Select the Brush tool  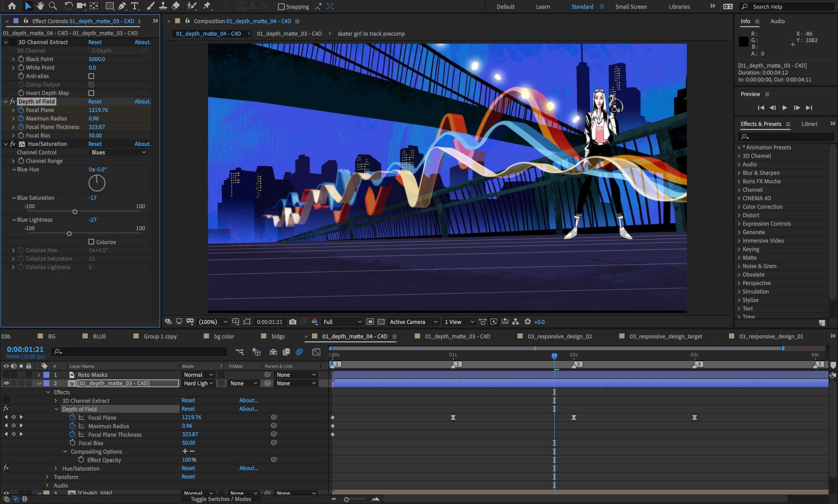(151, 6)
